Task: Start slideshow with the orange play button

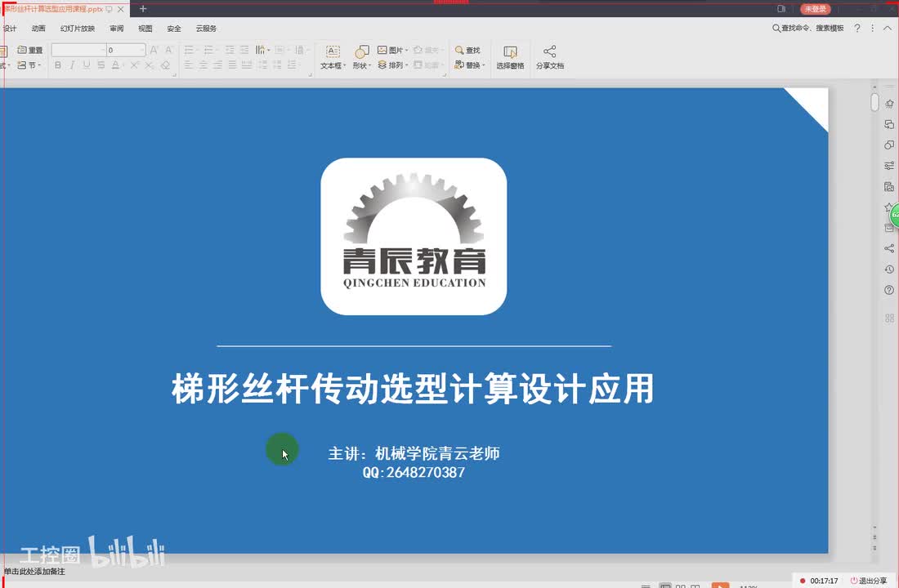Action: [720, 585]
